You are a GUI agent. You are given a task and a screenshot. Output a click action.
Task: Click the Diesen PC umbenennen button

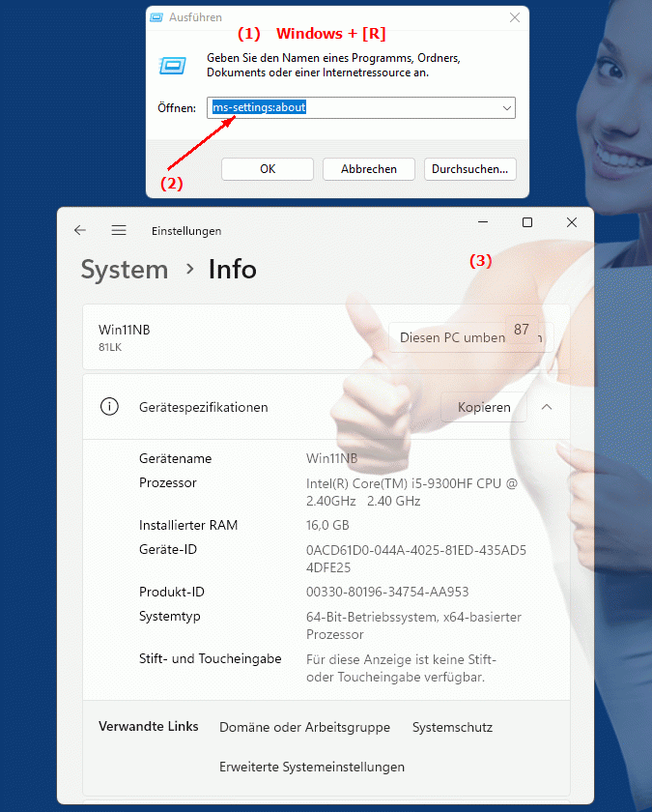pyautogui.click(x=471, y=337)
